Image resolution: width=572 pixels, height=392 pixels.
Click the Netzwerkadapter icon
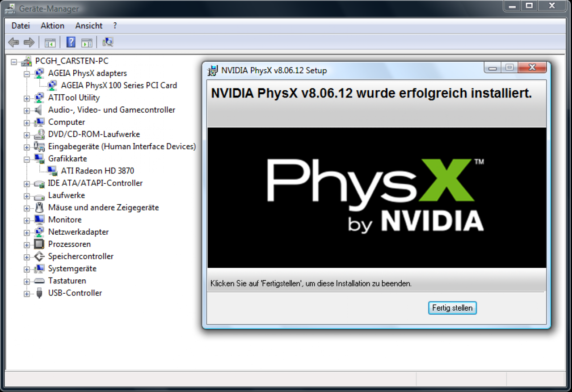tap(39, 232)
